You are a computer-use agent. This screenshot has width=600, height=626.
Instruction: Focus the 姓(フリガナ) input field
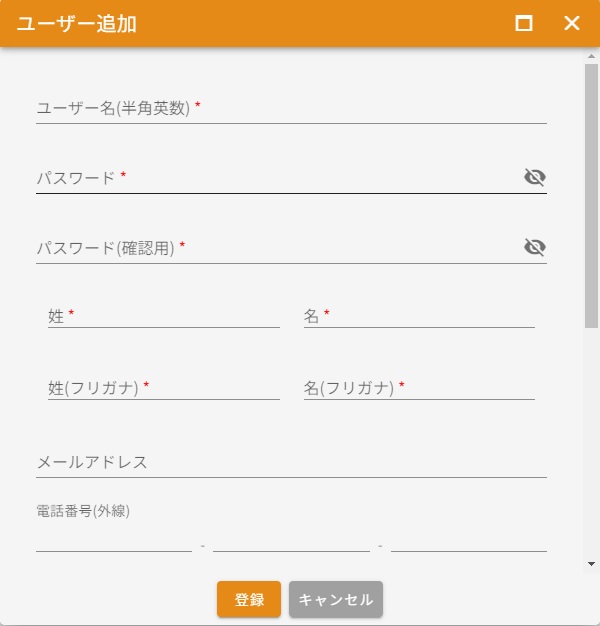click(164, 388)
